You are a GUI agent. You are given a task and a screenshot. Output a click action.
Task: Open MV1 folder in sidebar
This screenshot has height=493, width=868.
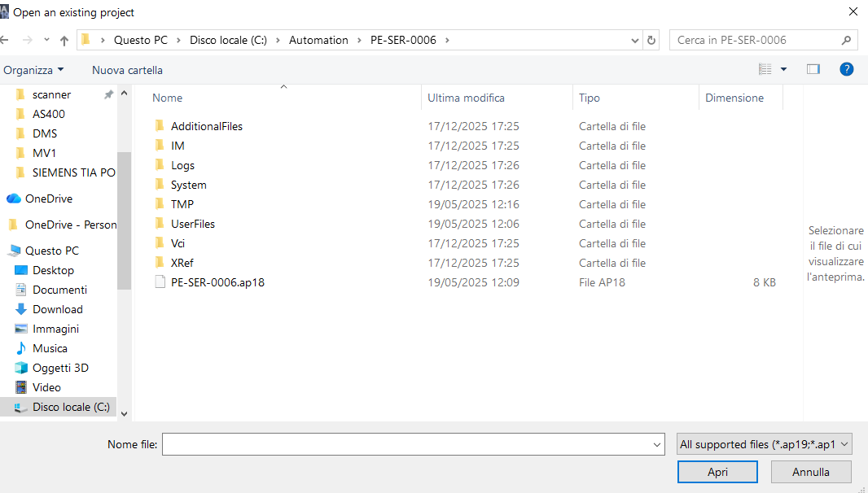pos(44,153)
